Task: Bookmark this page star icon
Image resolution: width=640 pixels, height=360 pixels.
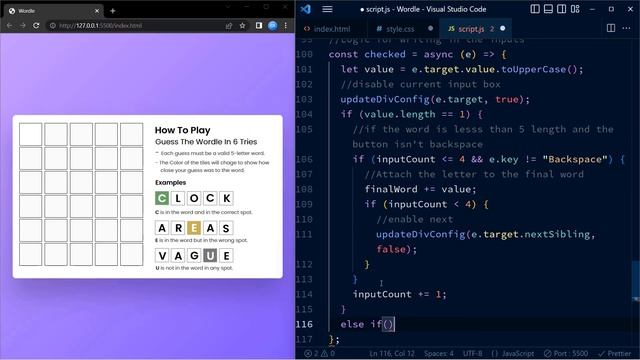Action: pos(242,25)
